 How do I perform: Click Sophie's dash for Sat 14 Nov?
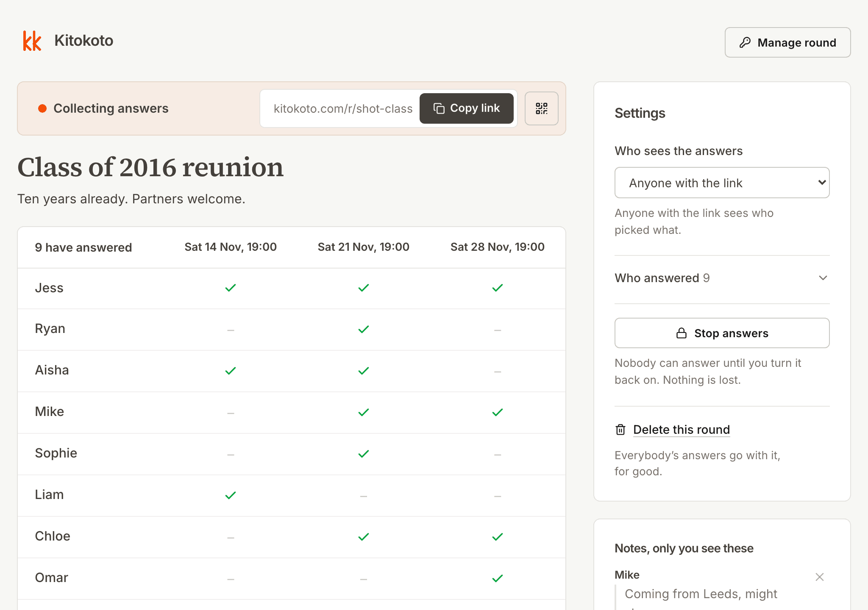[231, 455]
